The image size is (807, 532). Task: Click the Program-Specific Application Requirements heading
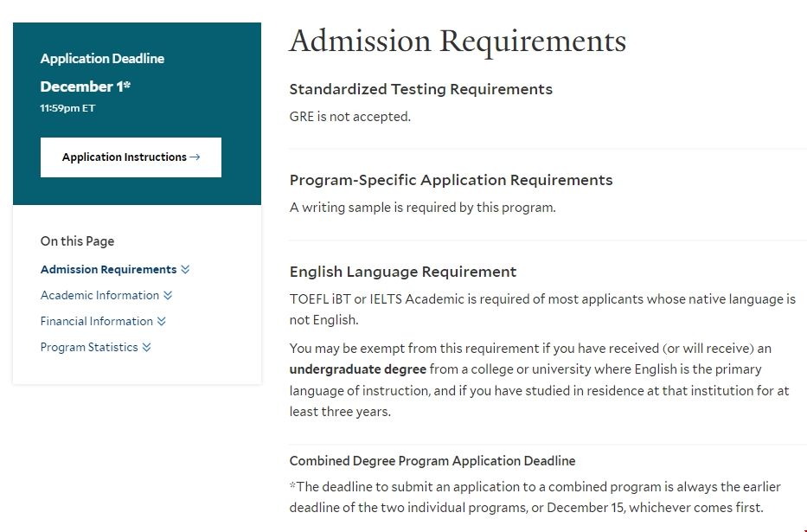coord(451,180)
